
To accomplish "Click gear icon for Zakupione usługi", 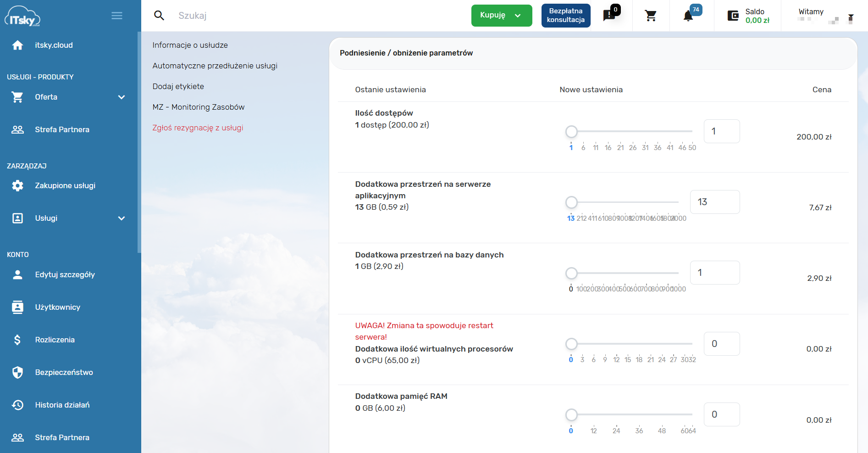I will [x=17, y=185].
